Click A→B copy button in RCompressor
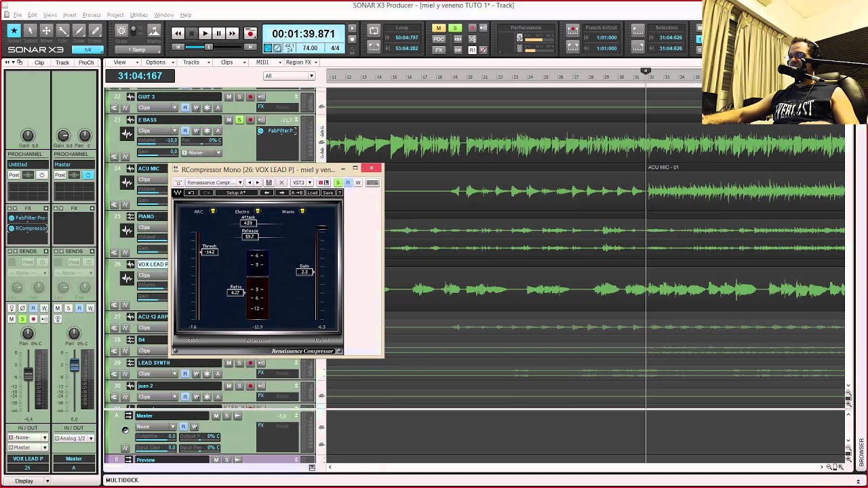 (297, 193)
